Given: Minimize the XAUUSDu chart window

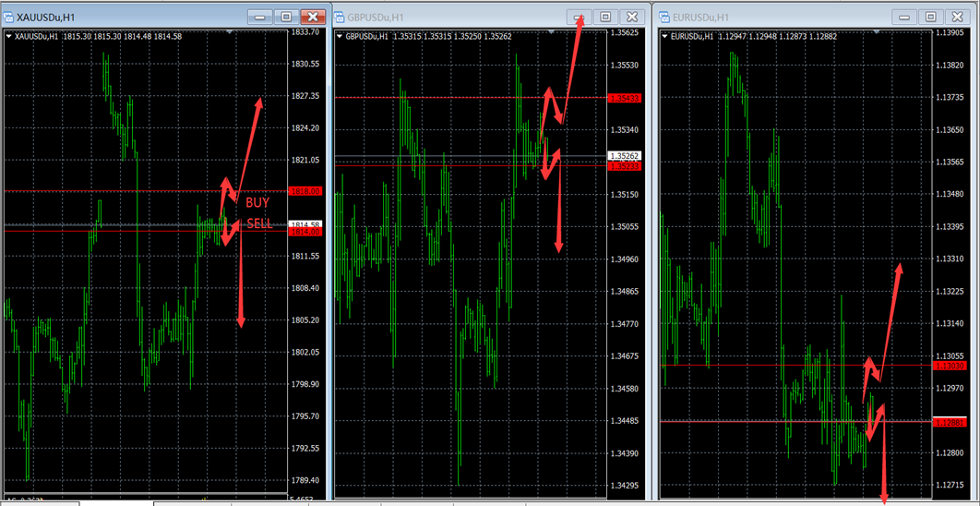Looking at the screenshot, I should pos(260,17).
